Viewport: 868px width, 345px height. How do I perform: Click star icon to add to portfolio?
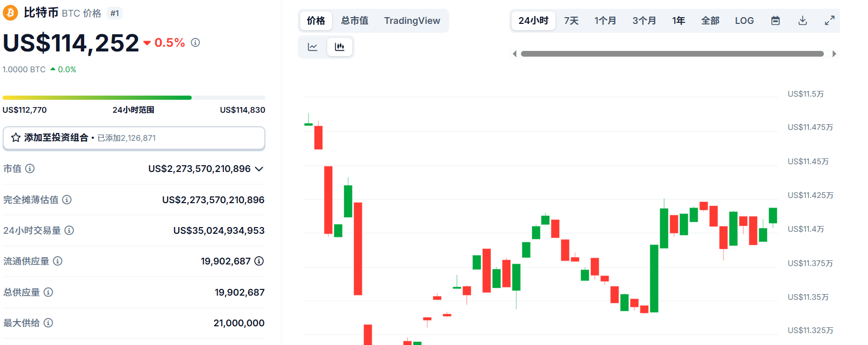click(x=16, y=138)
